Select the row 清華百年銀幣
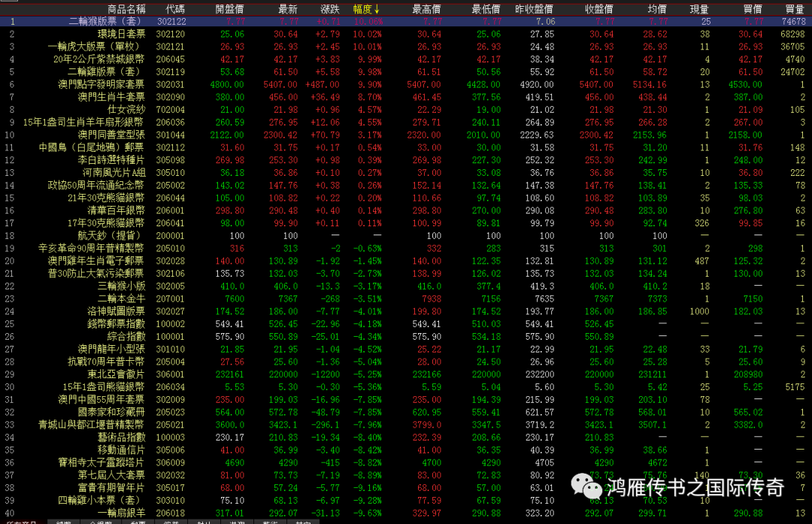The width and height of the screenshot is (812, 524). [406, 211]
